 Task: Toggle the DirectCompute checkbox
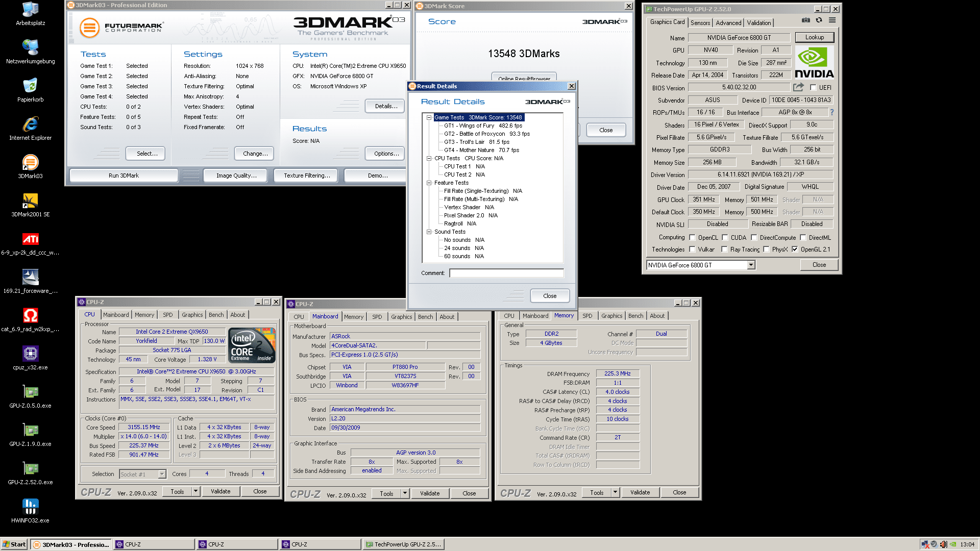point(754,237)
